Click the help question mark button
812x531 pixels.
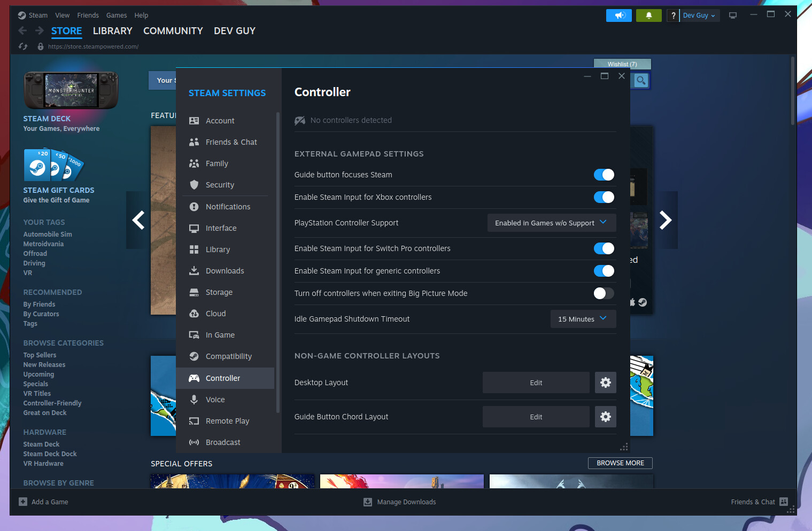coord(673,15)
